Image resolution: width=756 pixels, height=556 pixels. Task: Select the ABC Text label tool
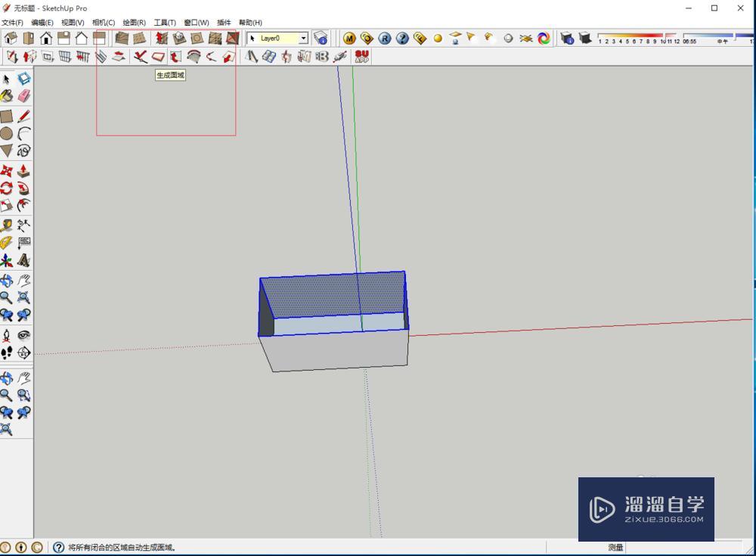point(23,243)
